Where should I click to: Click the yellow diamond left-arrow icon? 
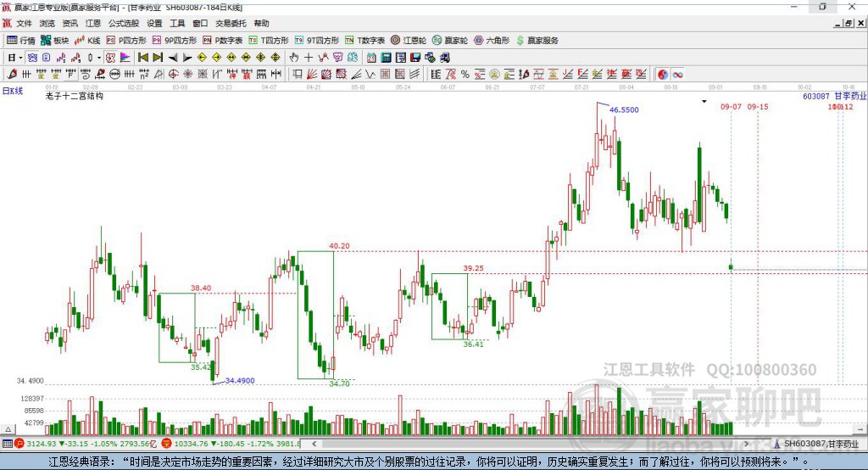pos(202,58)
